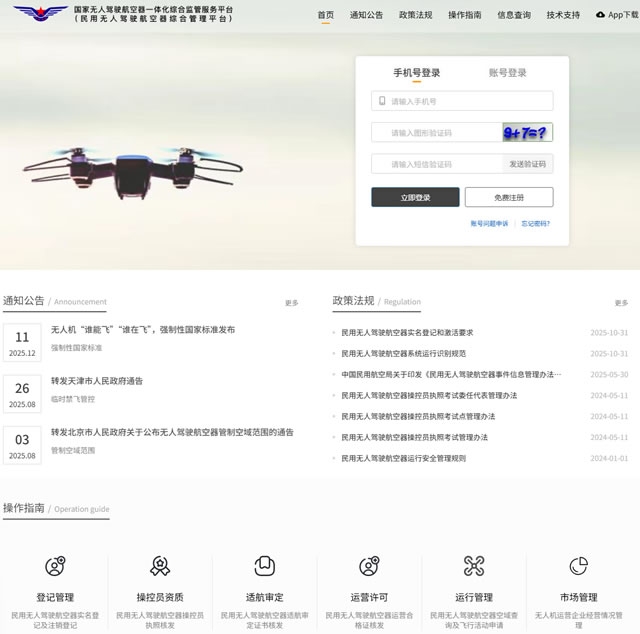Viewport: 640px width, 634px height.
Task: Open the 政策法规 nav menu
Action: pos(416,15)
